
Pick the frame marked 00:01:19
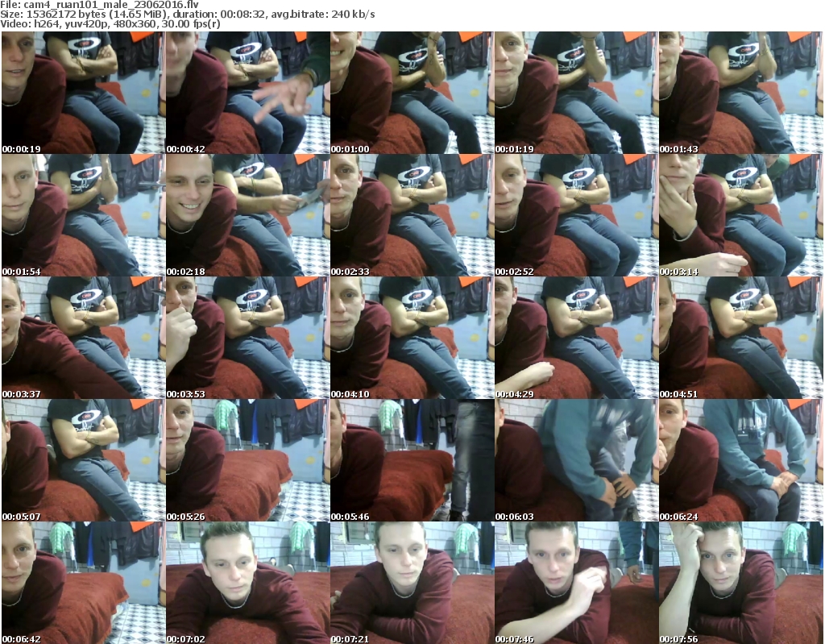(x=576, y=93)
